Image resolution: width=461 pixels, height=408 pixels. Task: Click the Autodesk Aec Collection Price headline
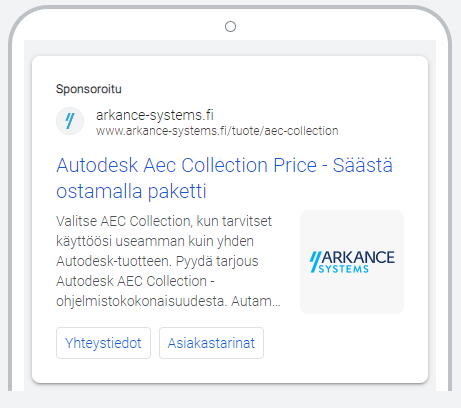point(186,165)
